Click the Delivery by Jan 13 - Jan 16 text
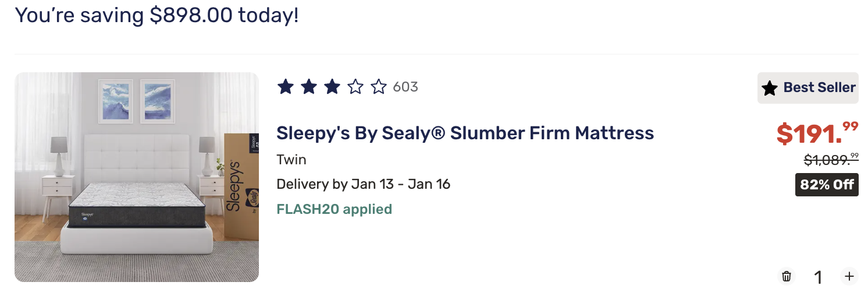 point(363,185)
